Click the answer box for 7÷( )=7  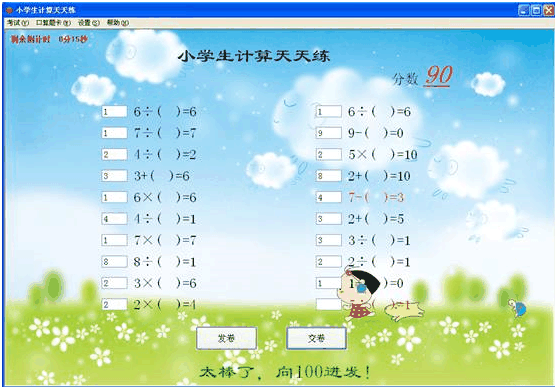pos(114,133)
